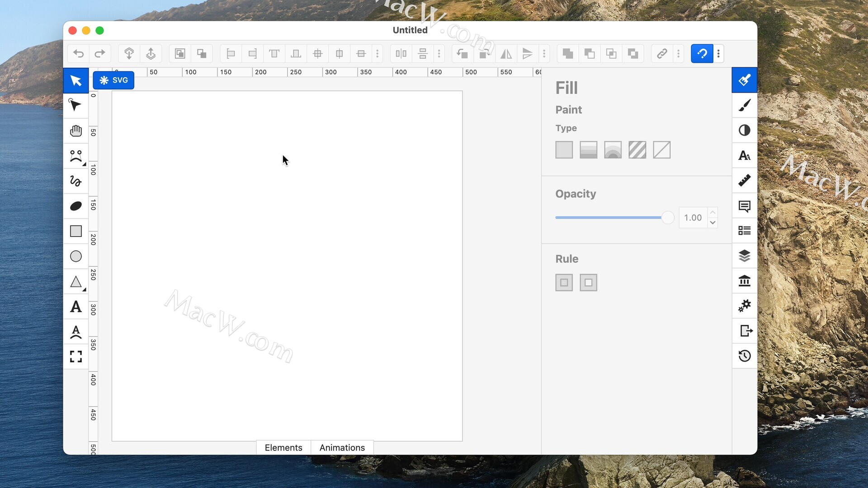
Task: Open the Library building panel
Action: pos(745,281)
